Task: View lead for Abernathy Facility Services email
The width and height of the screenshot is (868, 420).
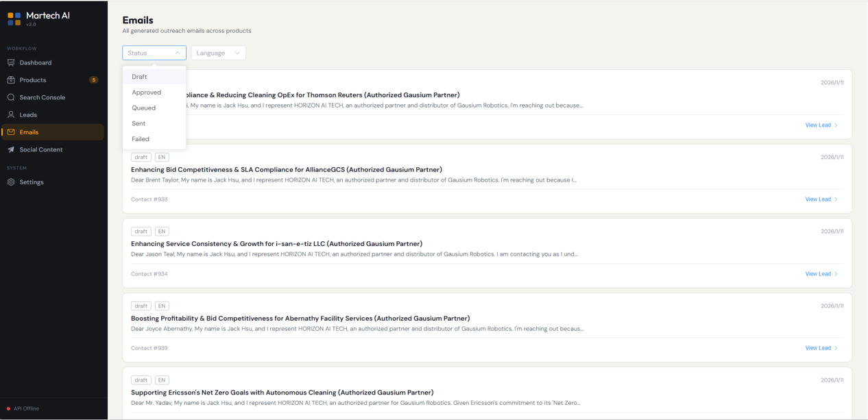Action: (821, 348)
